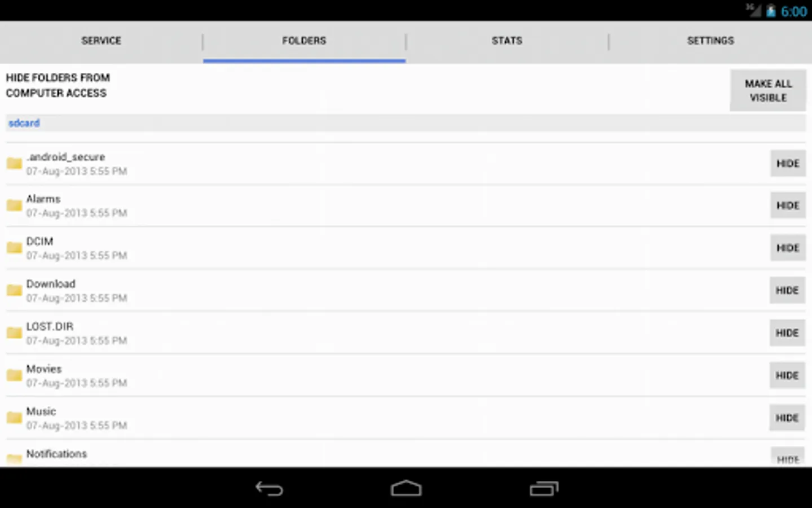Hide the Alarms folder
The width and height of the screenshot is (812, 508).
(788, 205)
